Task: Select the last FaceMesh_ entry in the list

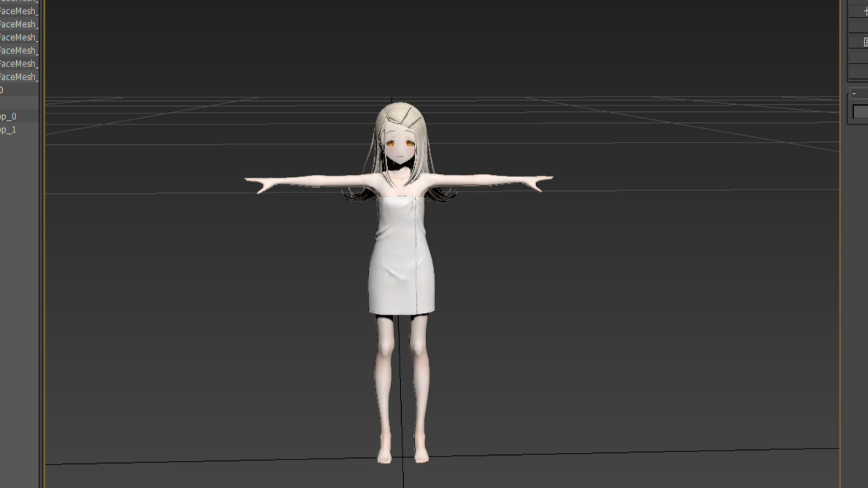Action: pos(19,77)
